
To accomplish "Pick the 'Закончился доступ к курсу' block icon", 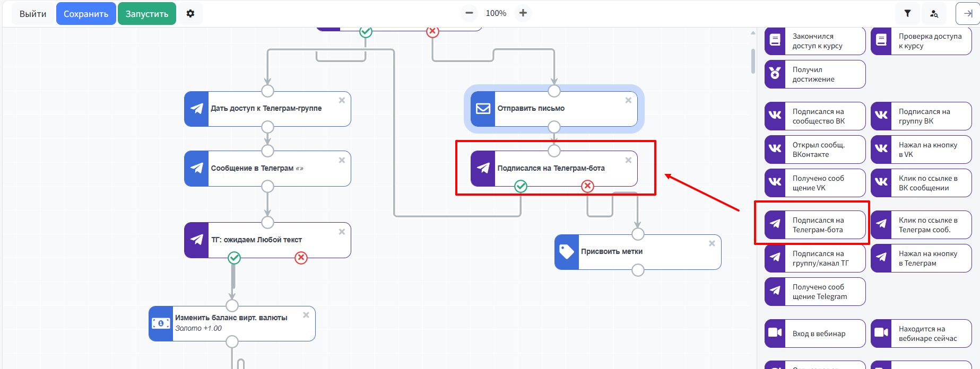I will (x=775, y=41).
